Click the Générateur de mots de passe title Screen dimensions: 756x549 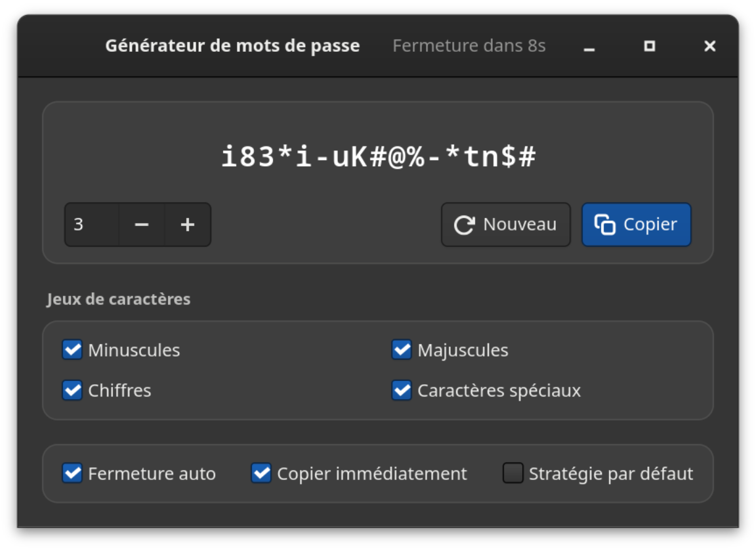(232, 46)
